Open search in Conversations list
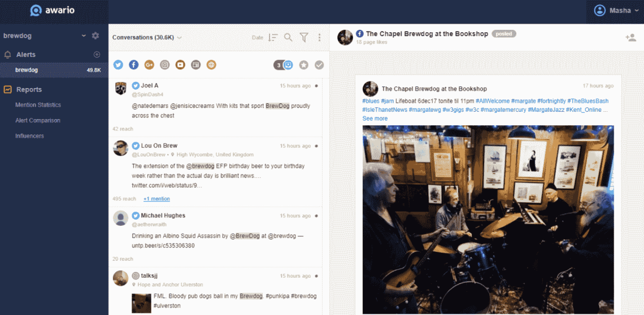The width and height of the screenshot is (644, 315). pos(288,37)
